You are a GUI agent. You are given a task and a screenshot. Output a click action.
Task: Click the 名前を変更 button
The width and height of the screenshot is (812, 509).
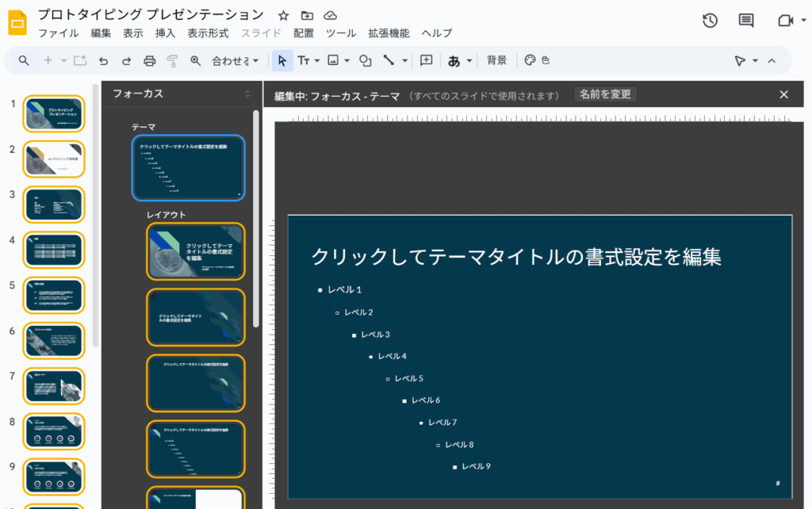pyautogui.click(x=605, y=94)
